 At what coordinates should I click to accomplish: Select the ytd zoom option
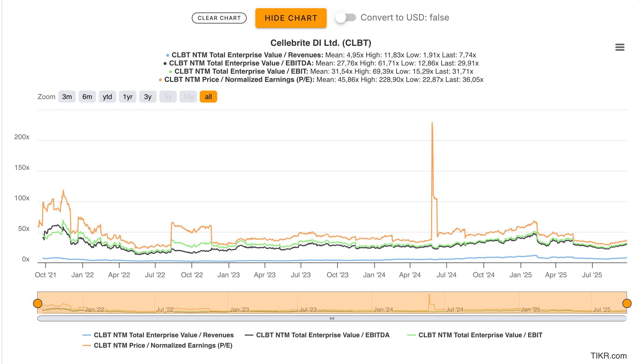pyautogui.click(x=107, y=97)
